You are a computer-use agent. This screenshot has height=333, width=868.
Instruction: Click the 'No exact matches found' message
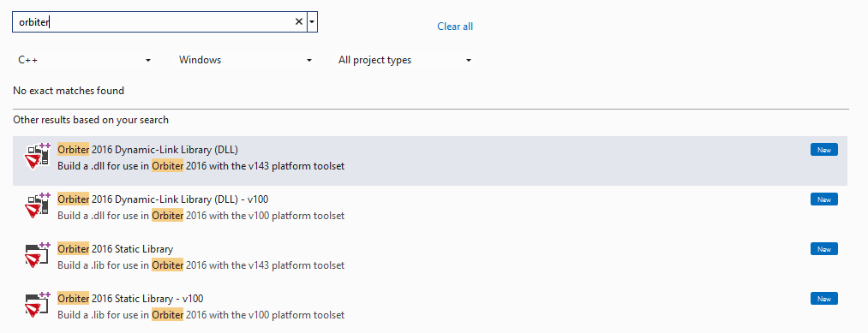coord(69,91)
